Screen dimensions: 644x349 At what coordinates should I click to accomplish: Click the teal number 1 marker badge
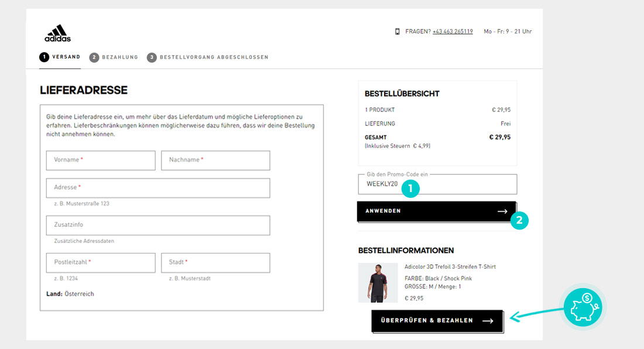pyautogui.click(x=410, y=189)
